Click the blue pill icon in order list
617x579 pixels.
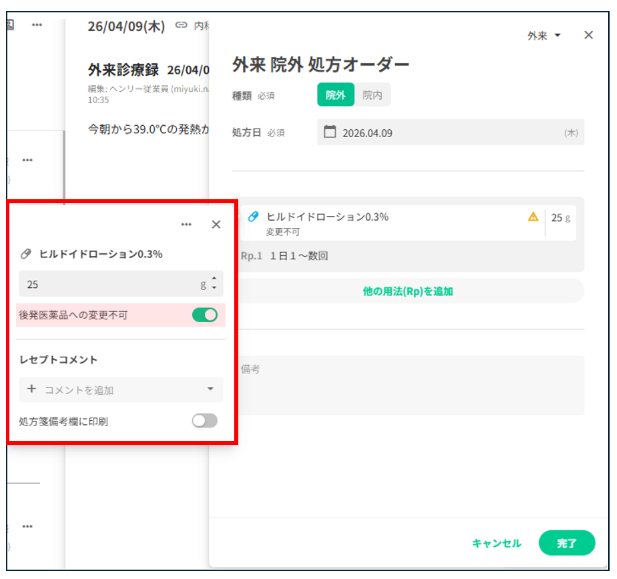[x=253, y=217]
